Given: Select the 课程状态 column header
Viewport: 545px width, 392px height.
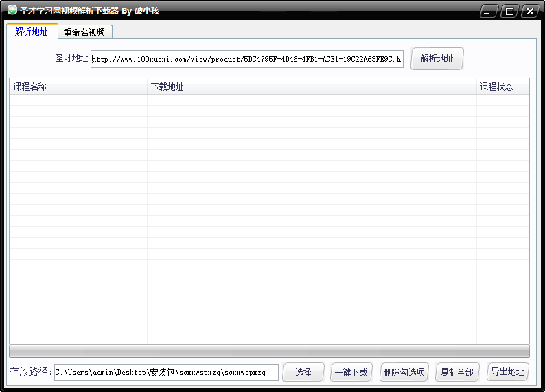Looking at the screenshot, I should pos(496,87).
